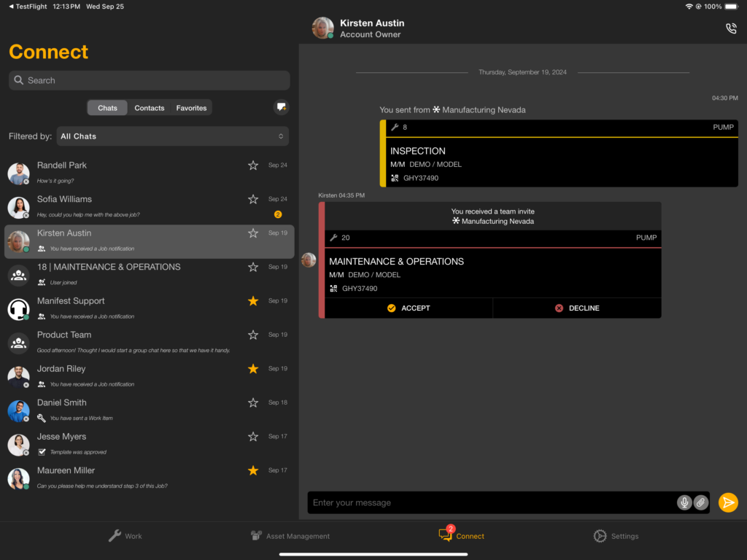Open Randell Park's avatar

(18, 174)
